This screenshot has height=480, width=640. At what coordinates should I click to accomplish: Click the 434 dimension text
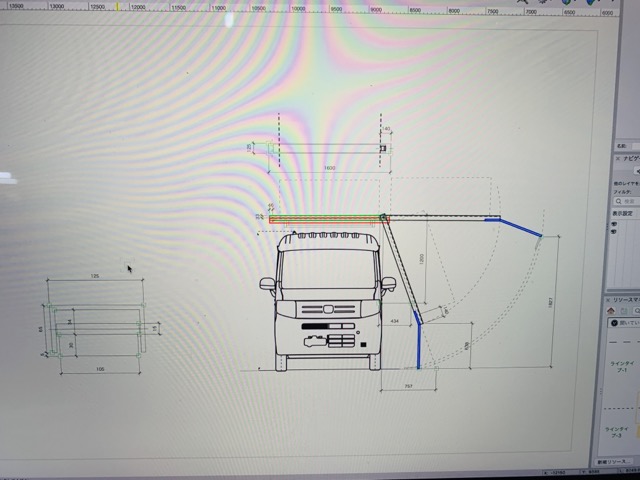pyautogui.click(x=394, y=321)
